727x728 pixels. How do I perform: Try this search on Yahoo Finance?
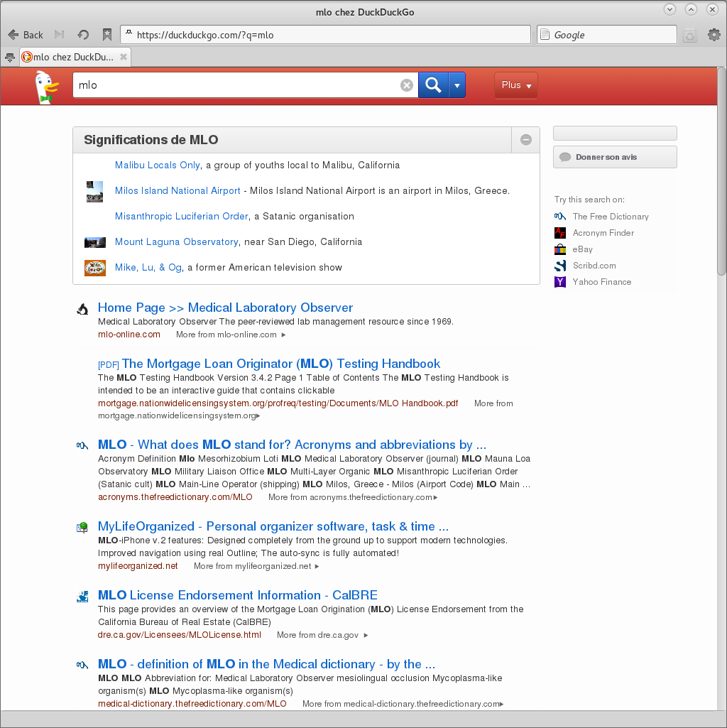601,282
